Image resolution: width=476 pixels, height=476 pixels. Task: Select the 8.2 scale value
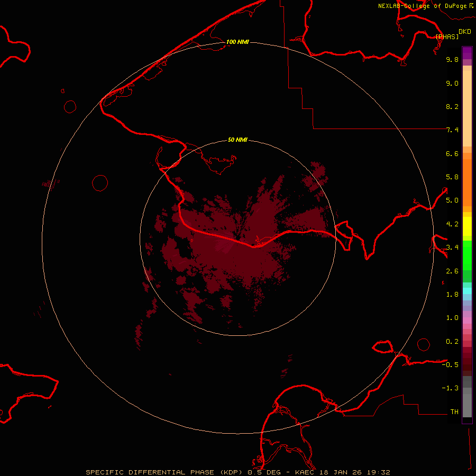click(452, 106)
